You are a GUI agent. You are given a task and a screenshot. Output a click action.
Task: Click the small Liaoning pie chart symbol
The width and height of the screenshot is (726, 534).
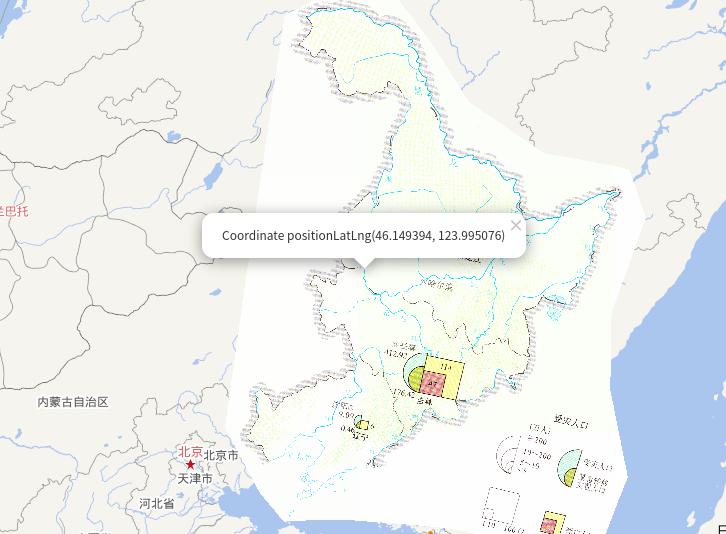point(362,425)
